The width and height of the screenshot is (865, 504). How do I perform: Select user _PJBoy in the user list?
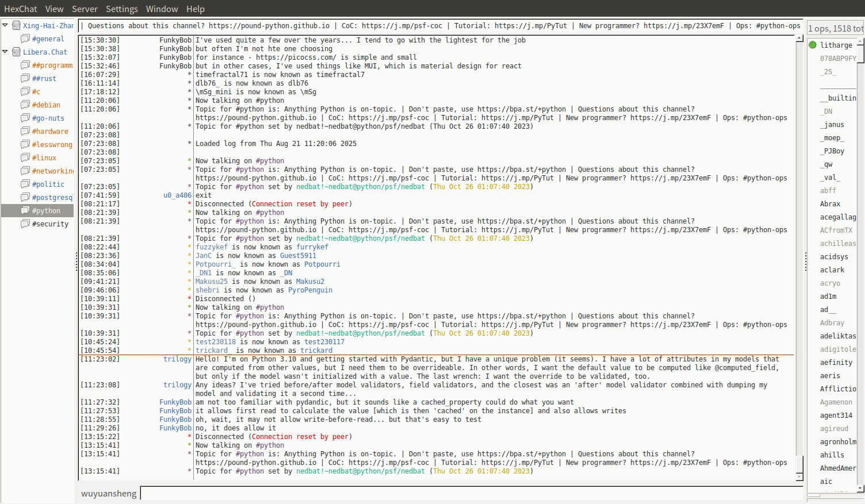(832, 151)
